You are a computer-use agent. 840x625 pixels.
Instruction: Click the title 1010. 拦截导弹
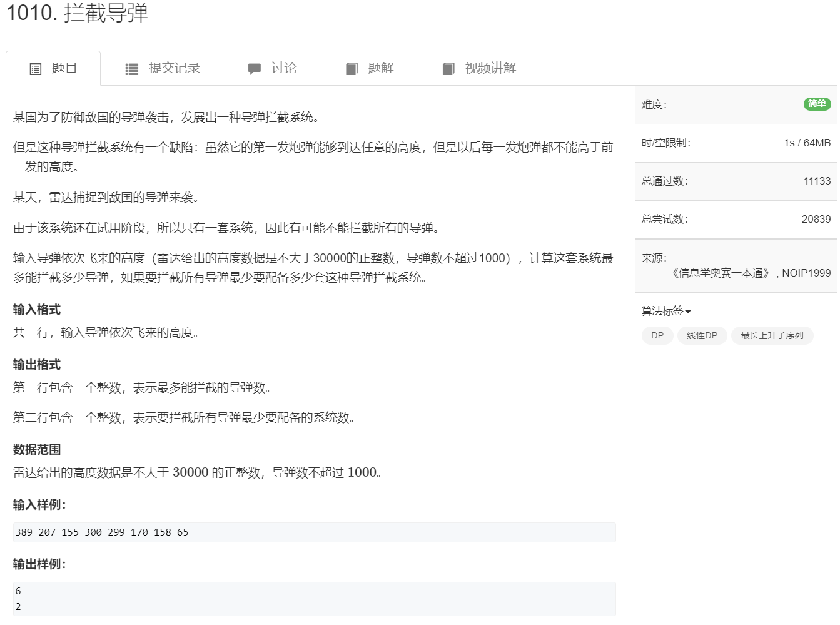(77, 13)
